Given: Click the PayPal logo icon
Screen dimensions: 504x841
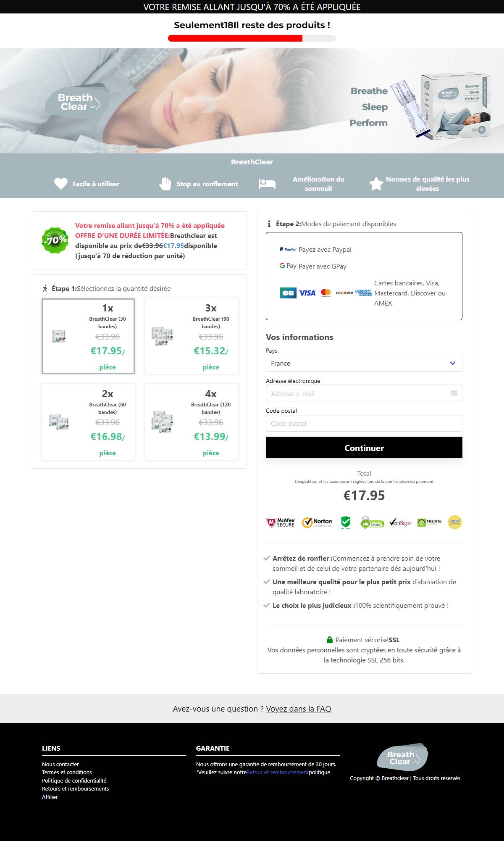Looking at the screenshot, I should (x=288, y=249).
